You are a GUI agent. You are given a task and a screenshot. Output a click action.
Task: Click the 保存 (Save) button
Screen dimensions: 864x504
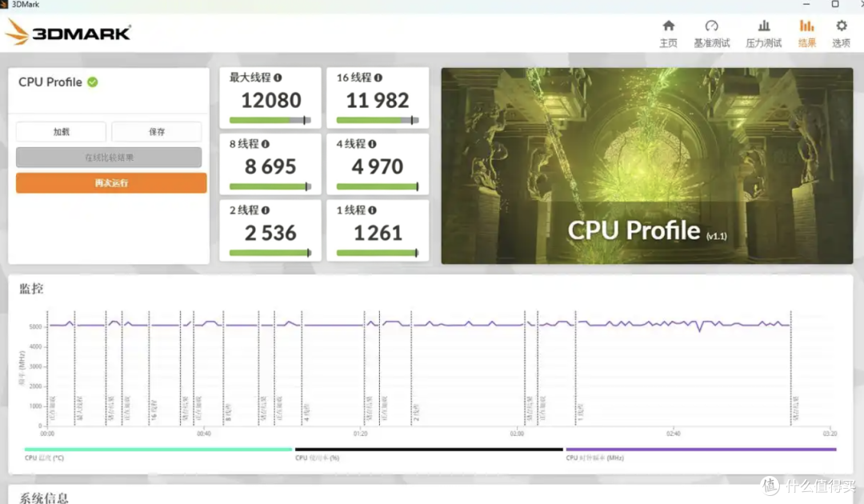pos(157,132)
